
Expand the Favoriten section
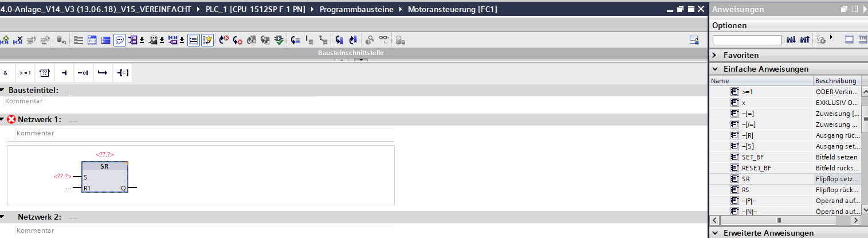[x=715, y=55]
